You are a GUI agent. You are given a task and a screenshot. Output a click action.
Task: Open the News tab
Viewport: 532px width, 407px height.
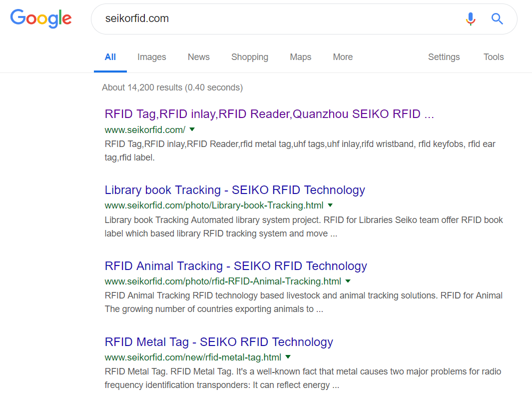[x=199, y=57]
